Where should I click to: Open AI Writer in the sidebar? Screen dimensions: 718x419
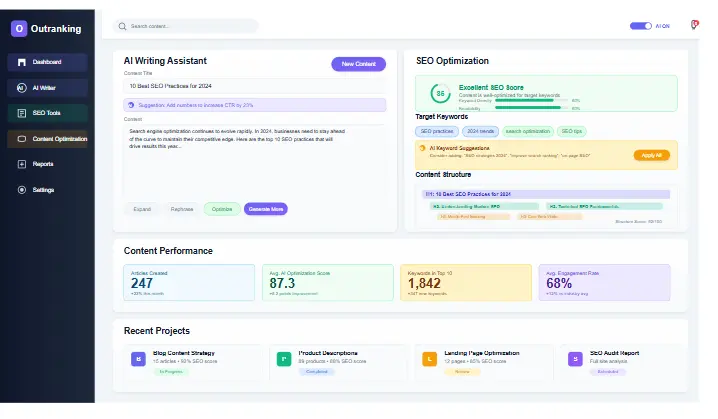pyautogui.click(x=47, y=88)
